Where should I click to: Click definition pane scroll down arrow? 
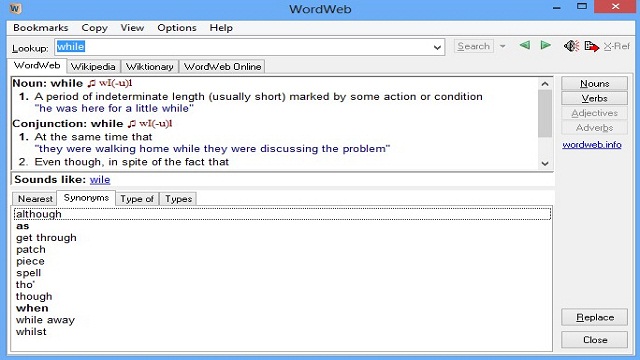click(545, 163)
